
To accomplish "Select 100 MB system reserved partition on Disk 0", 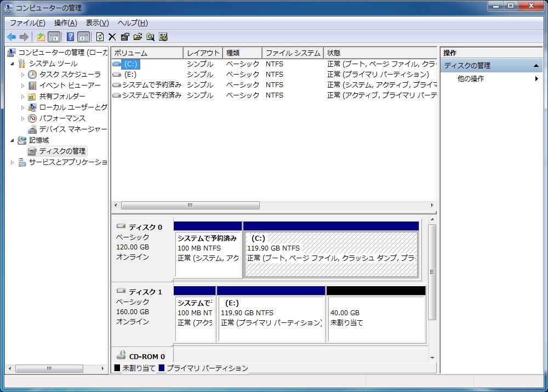I will point(208,249).
